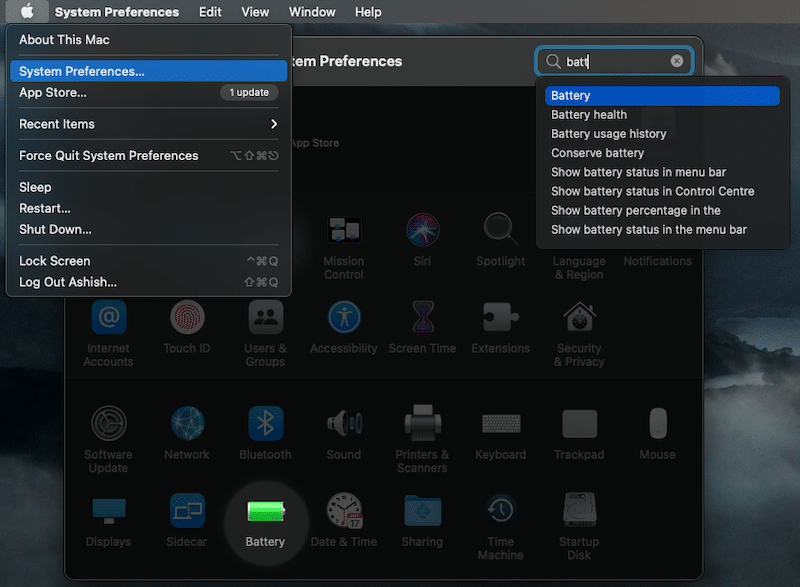Select the Battery health search suggestion
Image resolution: width=800 pixels, height=587 pixels.
click(589, 115)
